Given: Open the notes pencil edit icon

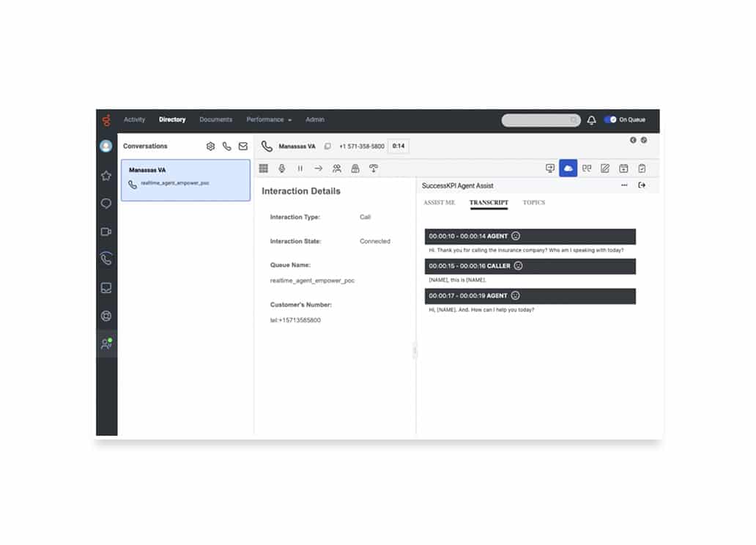Looking at the screenshot, I should [605, 168].
